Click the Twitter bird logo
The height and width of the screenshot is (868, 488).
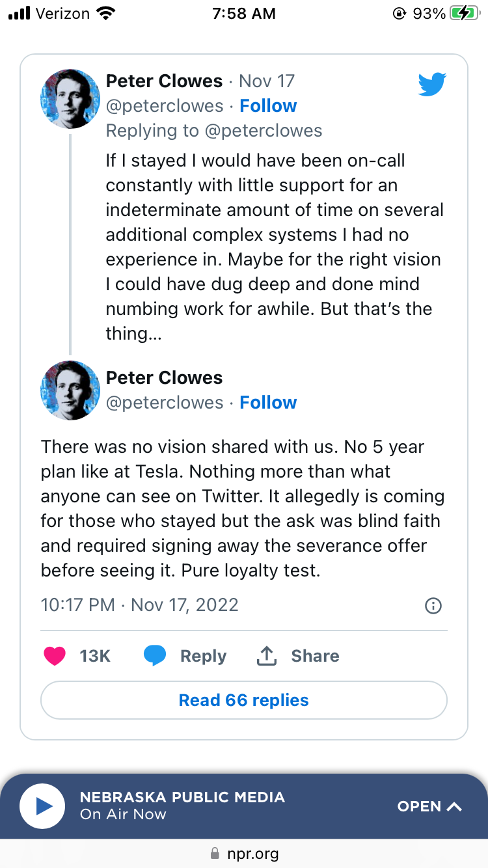pyautogui.click(x=432, y=85)
